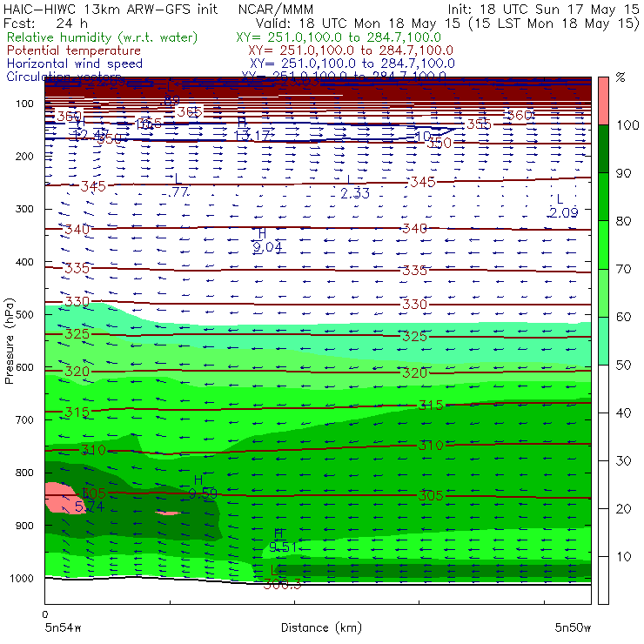Click the green 'Relative humidity (w.r.t. water)' legend
Screen dimensions: 644x644
point(102,37)
